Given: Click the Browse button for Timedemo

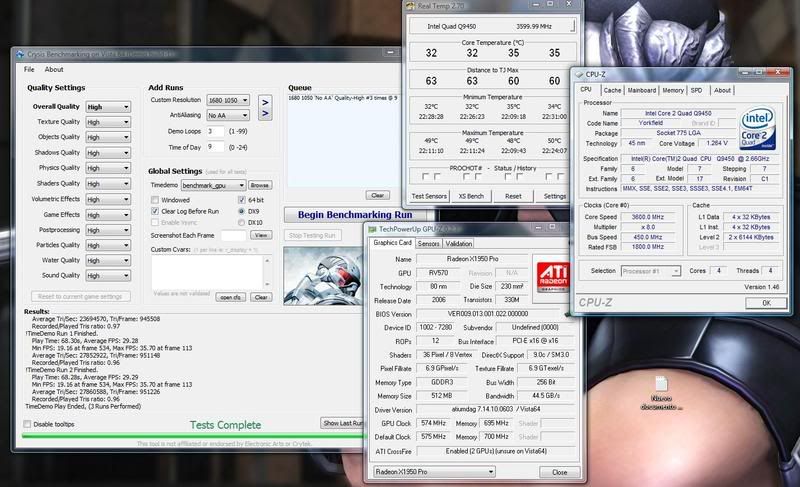Looking at the screenshot, I should pyautogui.click(x=260, y=185).
